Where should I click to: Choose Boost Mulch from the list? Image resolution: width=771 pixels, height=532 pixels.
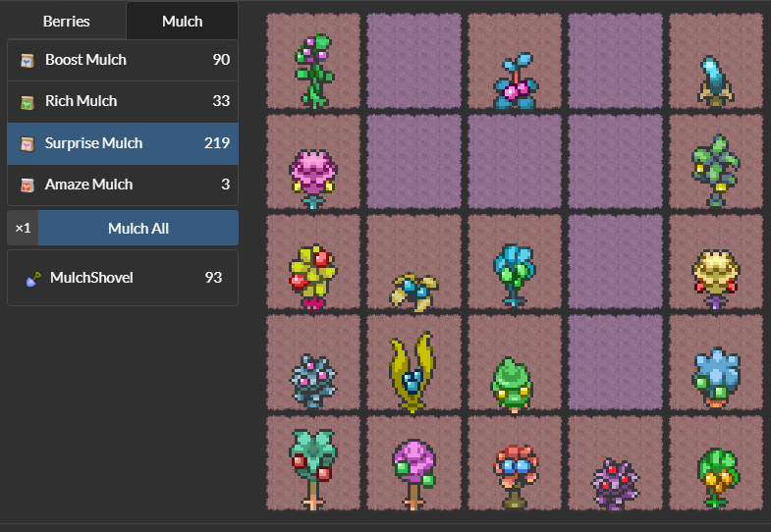tap(123, 60)
